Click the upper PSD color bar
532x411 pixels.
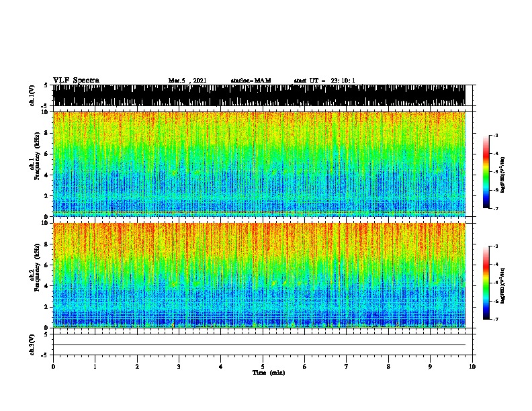point(486,172)
